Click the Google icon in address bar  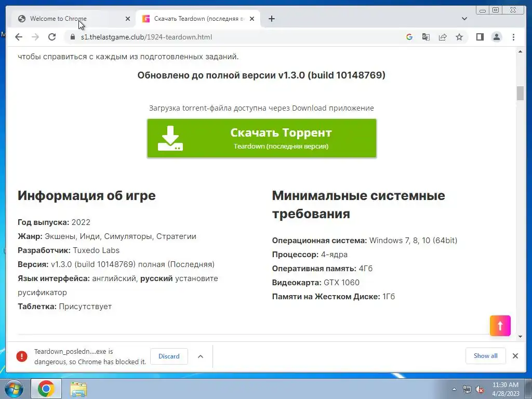click(409, 37)
